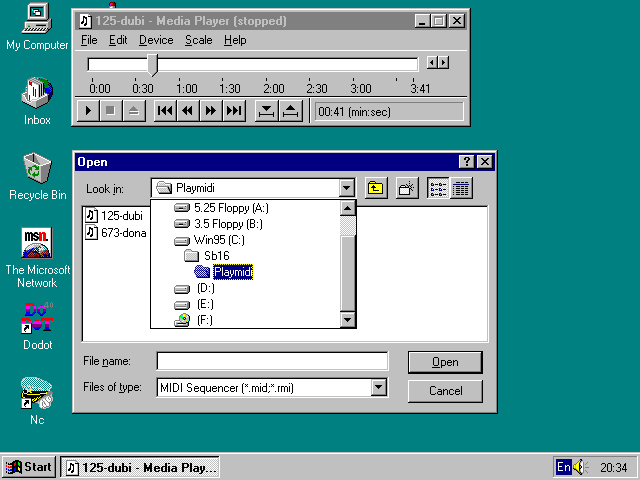This screenshot has width=640, height=480.
Task: Click the Create New Folder icon
Action: pos(406,188)
